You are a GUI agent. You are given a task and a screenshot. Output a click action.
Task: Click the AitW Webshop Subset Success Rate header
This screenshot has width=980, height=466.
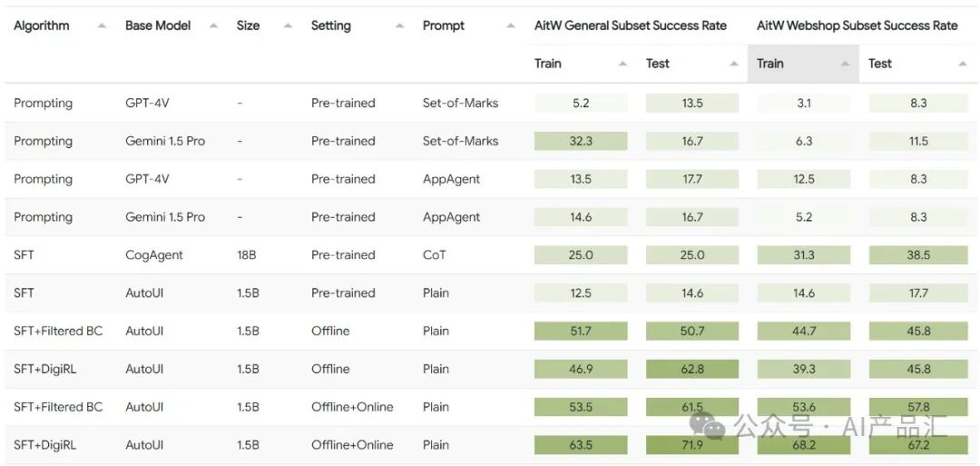tap(857, 25)
